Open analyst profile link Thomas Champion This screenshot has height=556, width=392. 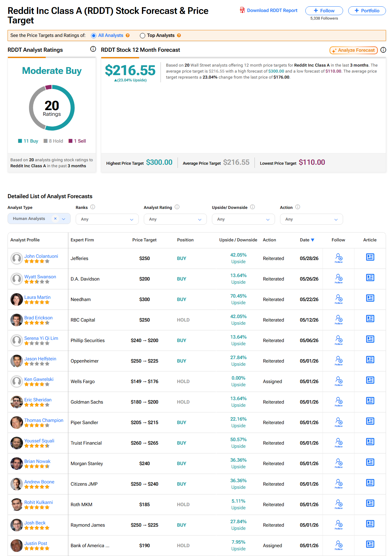point(44,420)
